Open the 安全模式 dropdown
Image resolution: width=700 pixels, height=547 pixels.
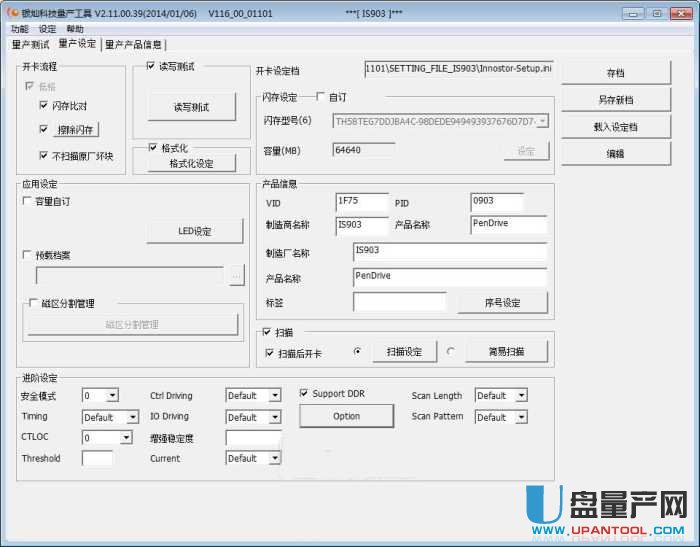(112, 396)
